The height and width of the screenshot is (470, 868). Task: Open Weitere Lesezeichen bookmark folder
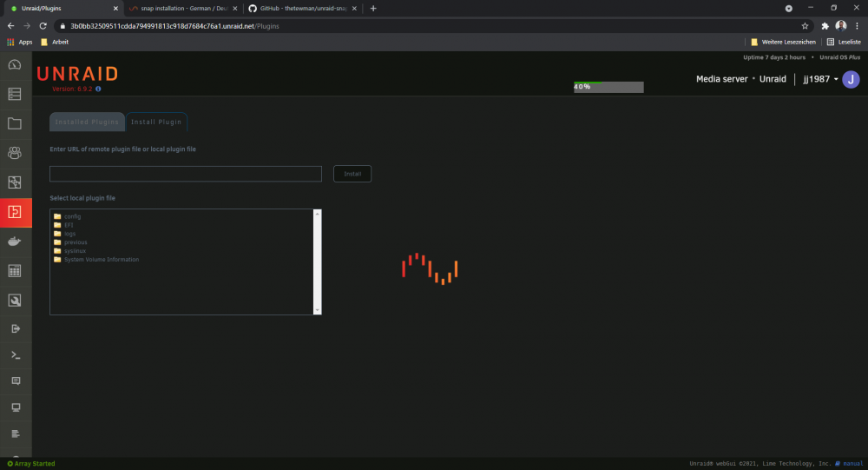tap(783, 42)
